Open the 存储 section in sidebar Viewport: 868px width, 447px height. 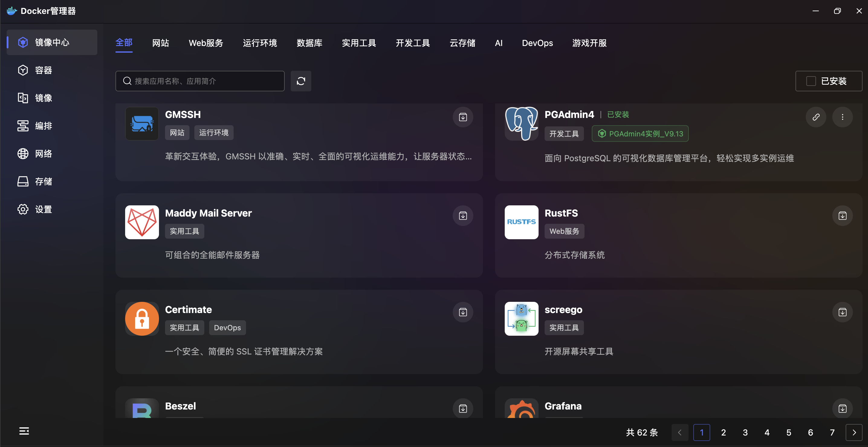pyautogui.click(x=43, y=181)
